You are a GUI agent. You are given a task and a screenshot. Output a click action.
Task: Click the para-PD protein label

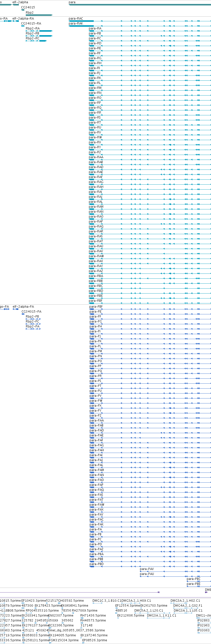tap(95, 544)
